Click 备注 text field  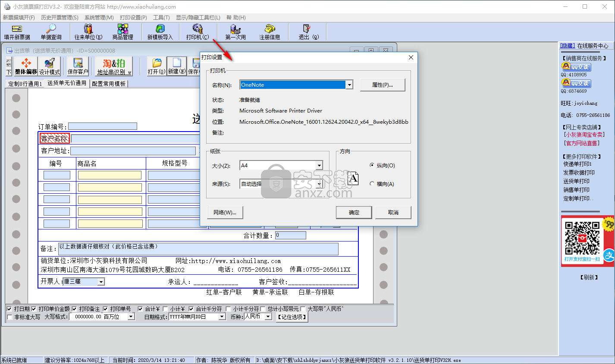pos(198,249)
